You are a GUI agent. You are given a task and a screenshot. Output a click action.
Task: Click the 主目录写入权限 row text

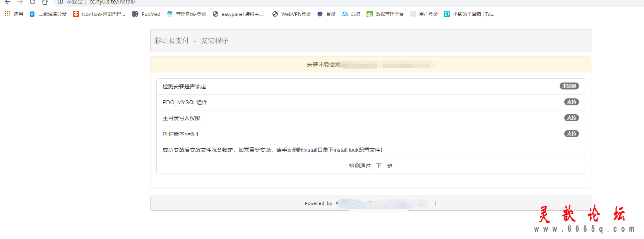pyautogui.click(x=182, y=118)
